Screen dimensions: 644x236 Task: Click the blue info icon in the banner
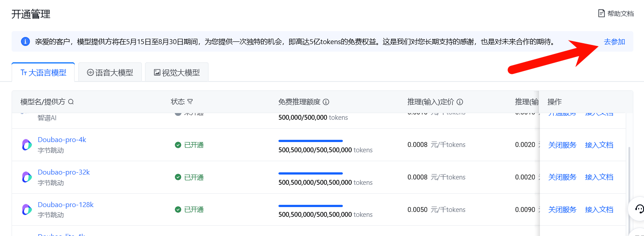pyautogui.click(x=25, y=41)
